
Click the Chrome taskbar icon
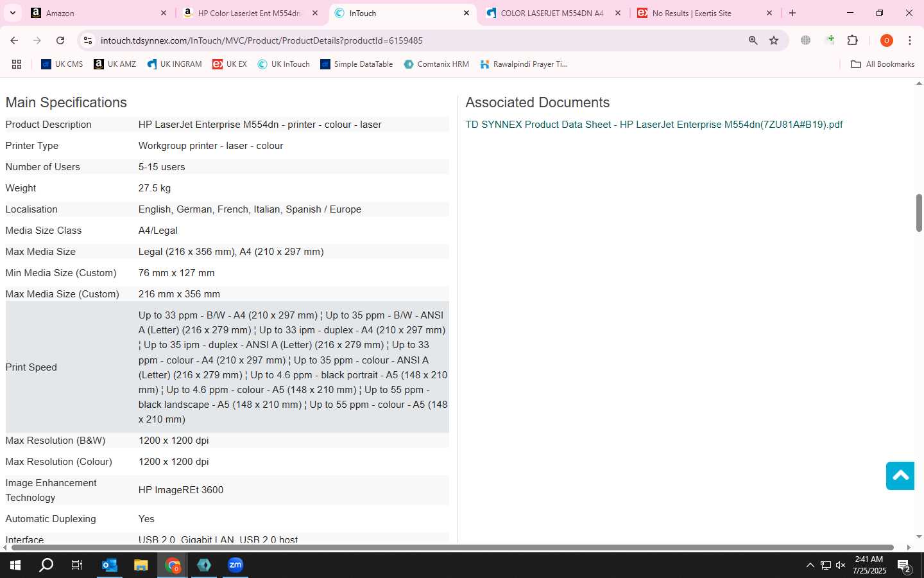pos(173,565)
